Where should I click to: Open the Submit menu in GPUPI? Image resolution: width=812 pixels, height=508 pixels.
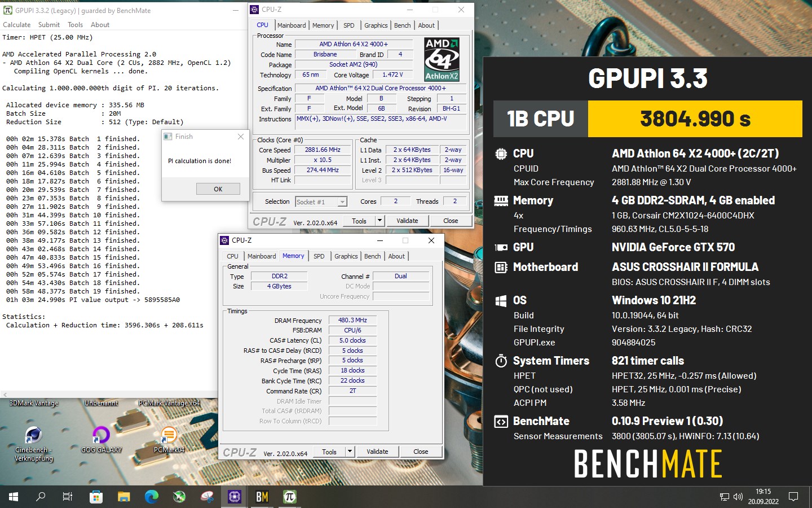point(49,25)
